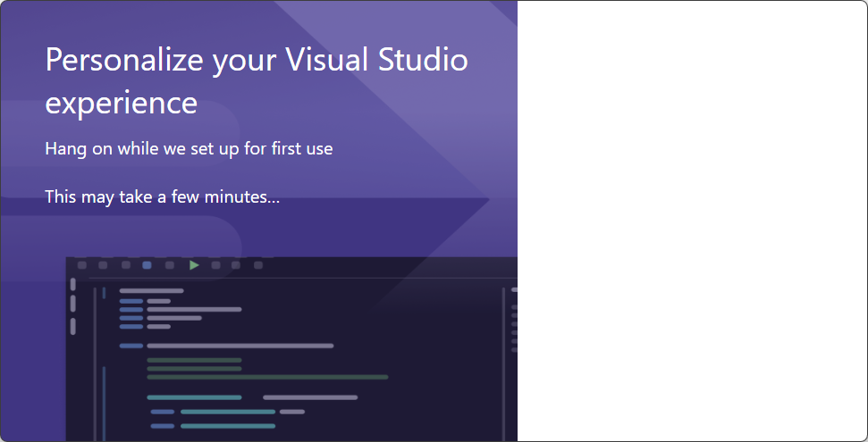Click the "Personalize your Visual Studio experience" heading
Screen dimensions: 868x442
(257, 81)
